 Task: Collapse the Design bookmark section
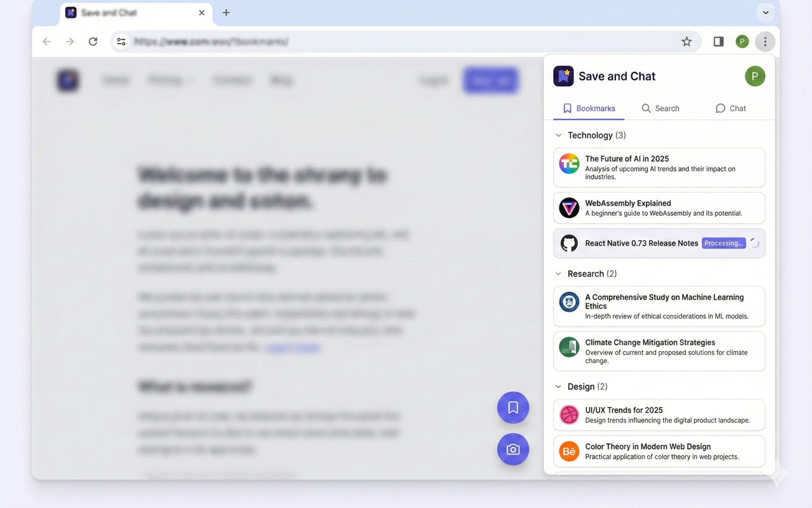pyautogui.click(x=558, y=386)
